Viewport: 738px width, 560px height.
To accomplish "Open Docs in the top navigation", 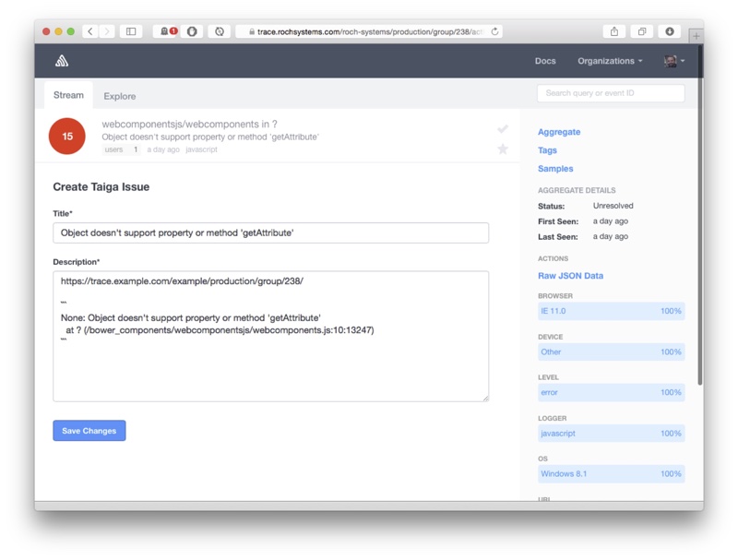I will pyautogui.click(x=545, y=61).
